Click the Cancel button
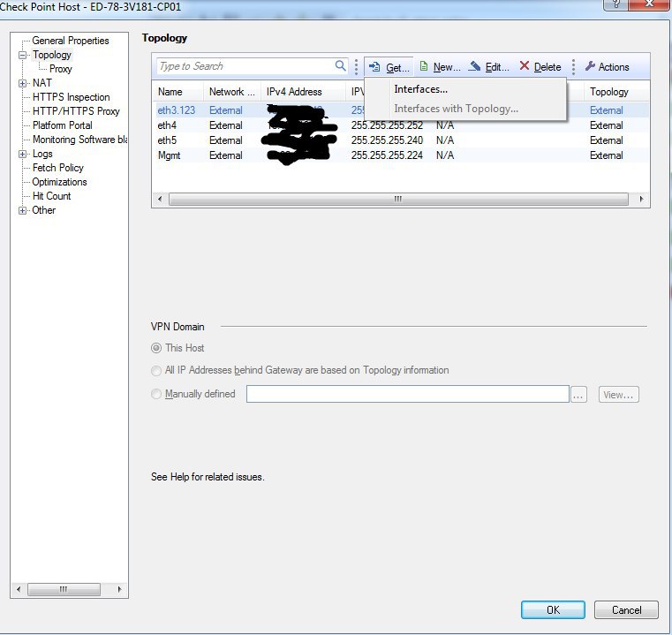Viewport: 672px width, 635px height. [626, 609]
